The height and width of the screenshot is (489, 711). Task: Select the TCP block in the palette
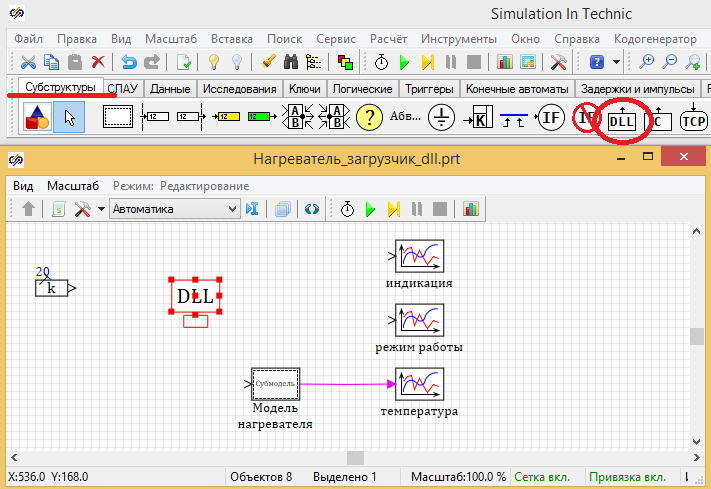coord(694,118)
